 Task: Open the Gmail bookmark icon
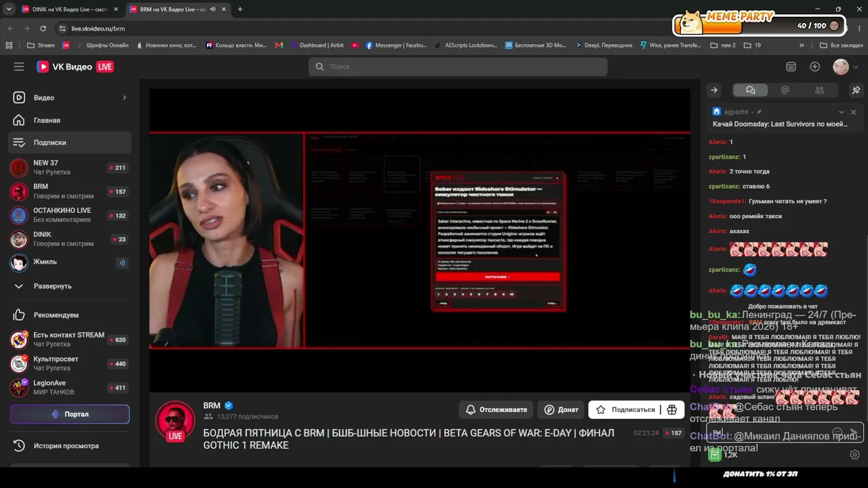(x=279, y=45)
